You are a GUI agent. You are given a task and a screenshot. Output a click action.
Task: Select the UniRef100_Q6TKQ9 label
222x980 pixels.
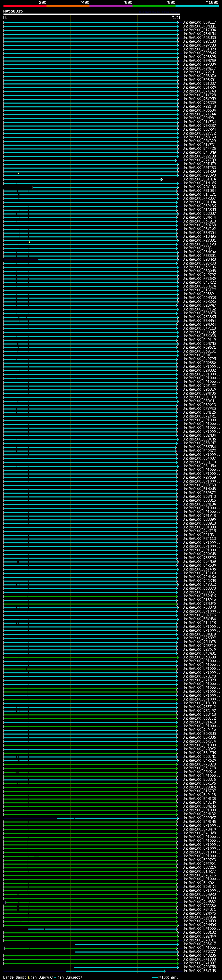pyautogui.click(x=199, y=172)
